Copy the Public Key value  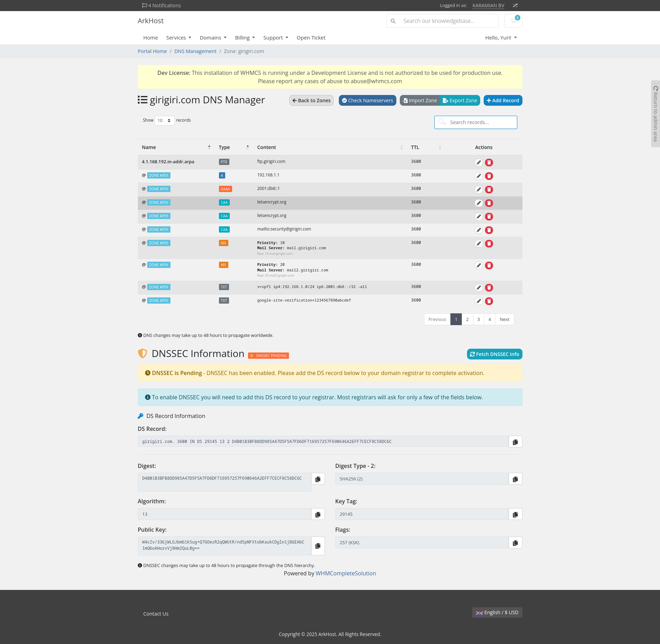pyautogui.click(x=318, y=546)
